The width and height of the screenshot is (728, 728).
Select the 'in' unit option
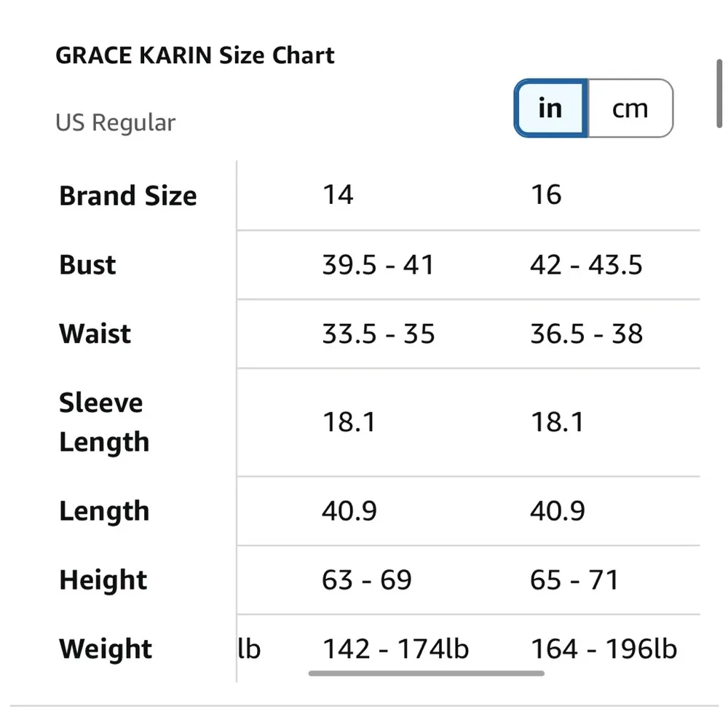(x=550, y=108)
